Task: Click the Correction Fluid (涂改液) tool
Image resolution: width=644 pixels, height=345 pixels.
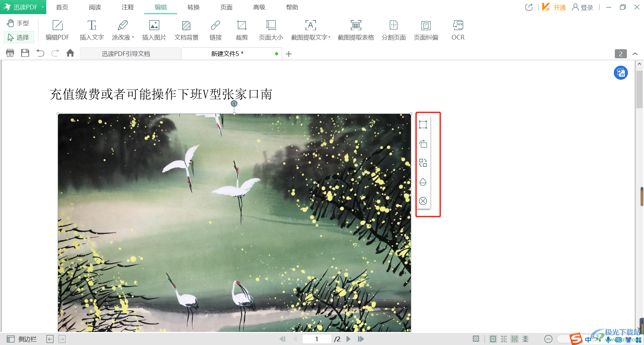Action: (121, 30)
